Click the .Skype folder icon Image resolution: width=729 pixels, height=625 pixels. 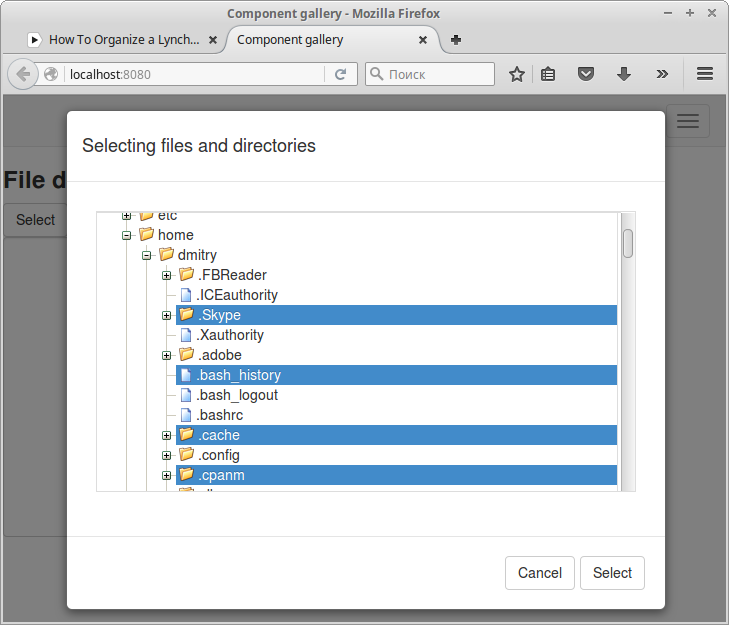coord(186,315)
